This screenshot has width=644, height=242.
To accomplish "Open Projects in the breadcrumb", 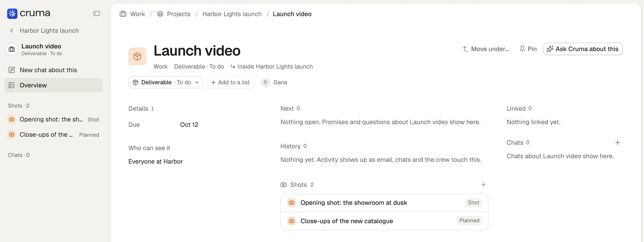I will pyautogui.click(x=179, y=14).
